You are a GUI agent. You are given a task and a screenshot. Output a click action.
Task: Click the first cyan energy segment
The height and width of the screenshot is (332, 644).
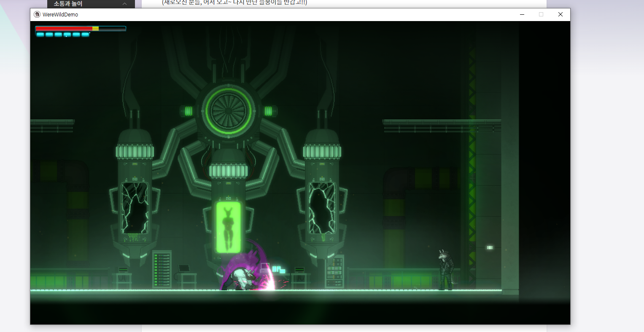click(x=40, y=35)
